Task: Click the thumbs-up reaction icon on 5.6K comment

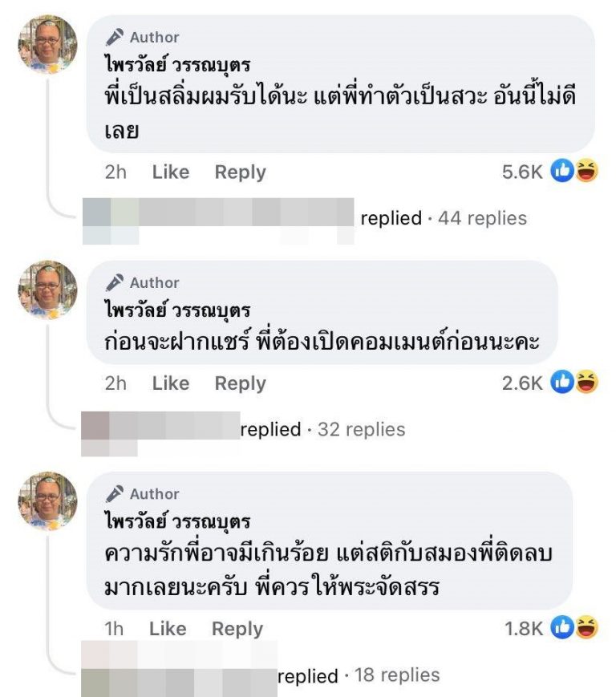Action: pyautogui.click(x=564, y=171)
